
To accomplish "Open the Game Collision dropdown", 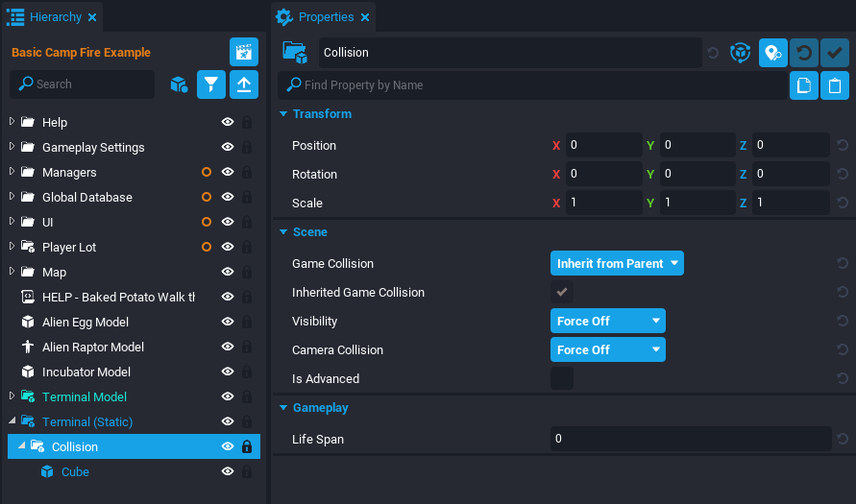I will point(617,263).
